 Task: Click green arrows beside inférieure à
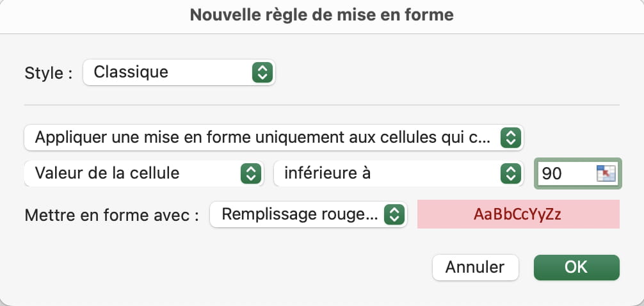pyautogui.click(x=510, y=173)
